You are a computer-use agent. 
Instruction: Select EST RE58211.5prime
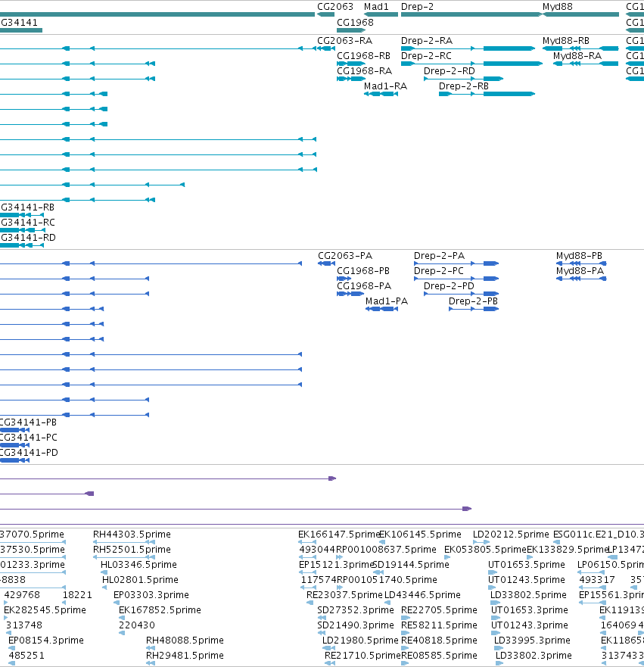point(439,625)
